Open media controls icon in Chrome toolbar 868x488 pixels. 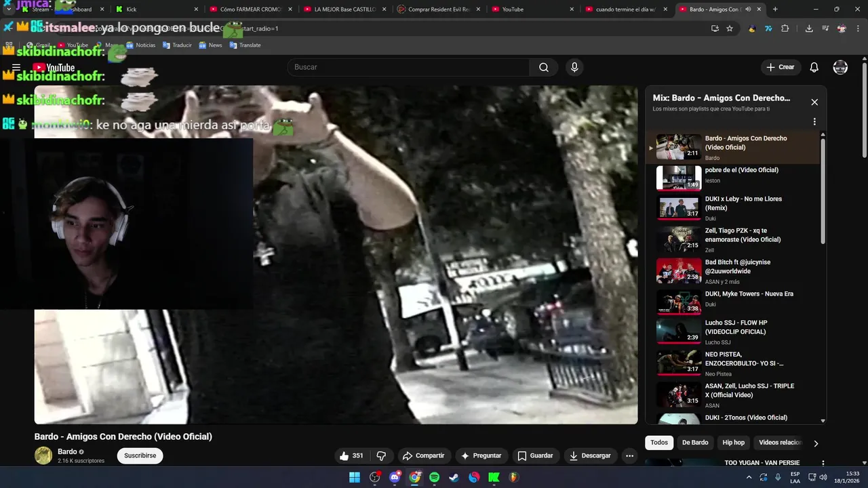825,28
